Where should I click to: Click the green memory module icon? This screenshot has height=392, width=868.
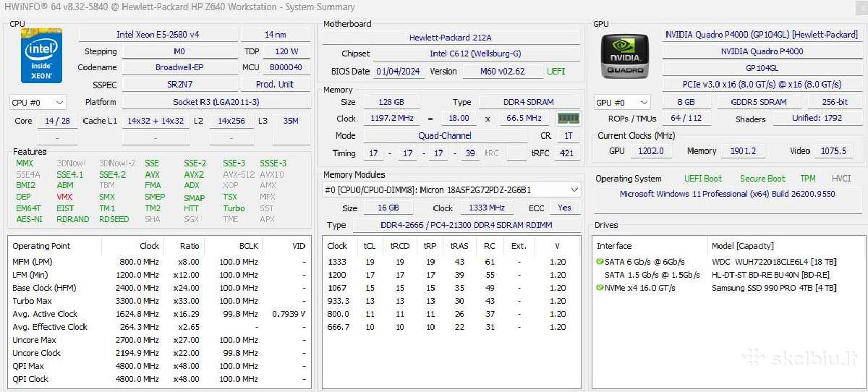pos(568,119)
